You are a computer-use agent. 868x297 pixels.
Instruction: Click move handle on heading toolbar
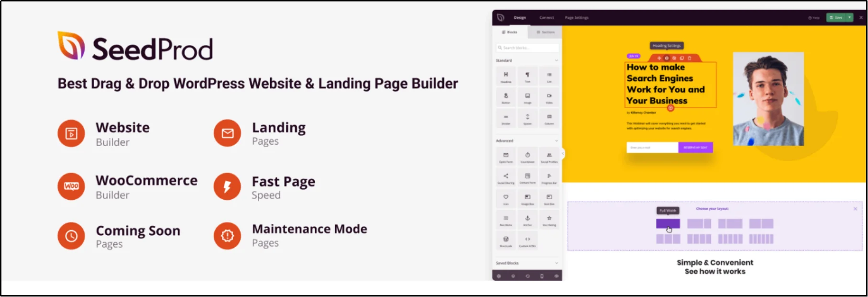[x=659, y=58]
